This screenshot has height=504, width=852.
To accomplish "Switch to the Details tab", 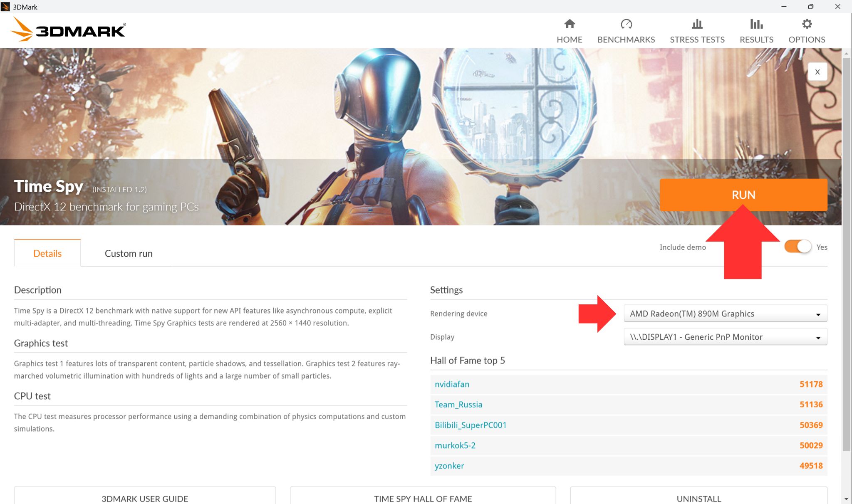I will tap(47, 253).
